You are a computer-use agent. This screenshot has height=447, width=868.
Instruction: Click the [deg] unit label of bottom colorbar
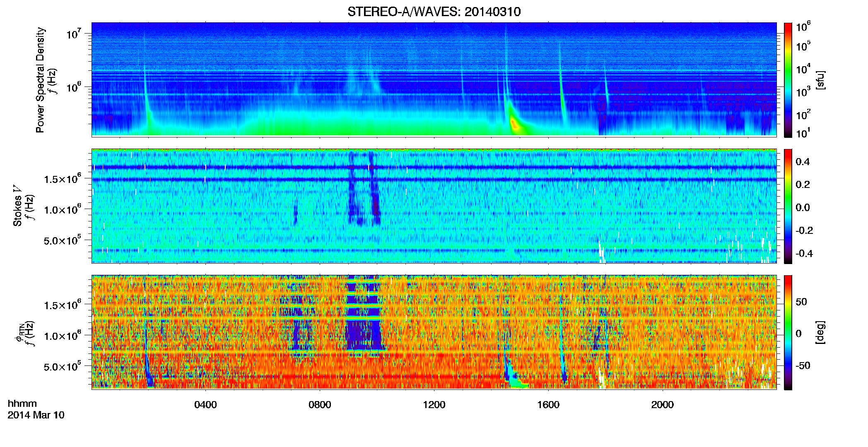point(820,332)
